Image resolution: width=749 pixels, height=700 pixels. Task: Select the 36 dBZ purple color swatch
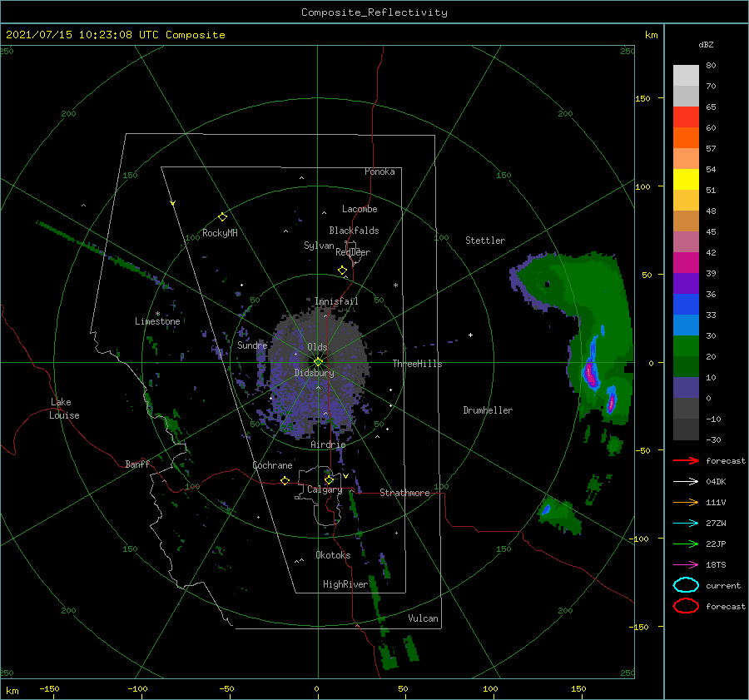(686, 283)
